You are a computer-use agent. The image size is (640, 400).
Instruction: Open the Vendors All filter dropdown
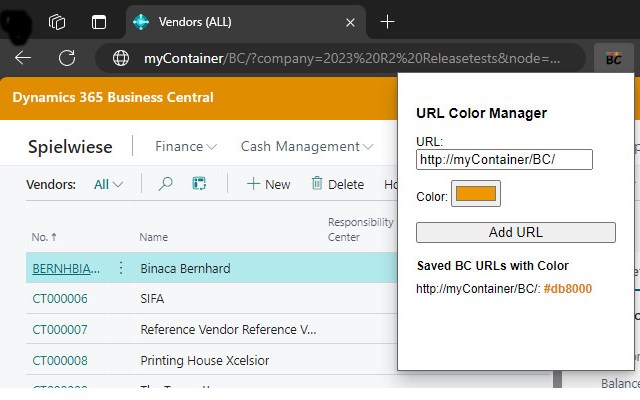[109, 184]
